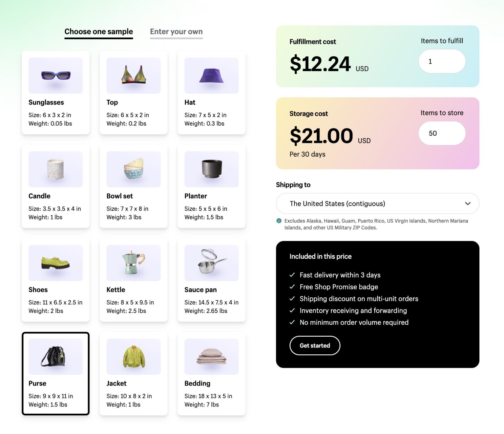Image resolution: width=504 pixels, height=434 pixels.
Task: Open the Shipping to country dropdown
Action: (377, 204)
